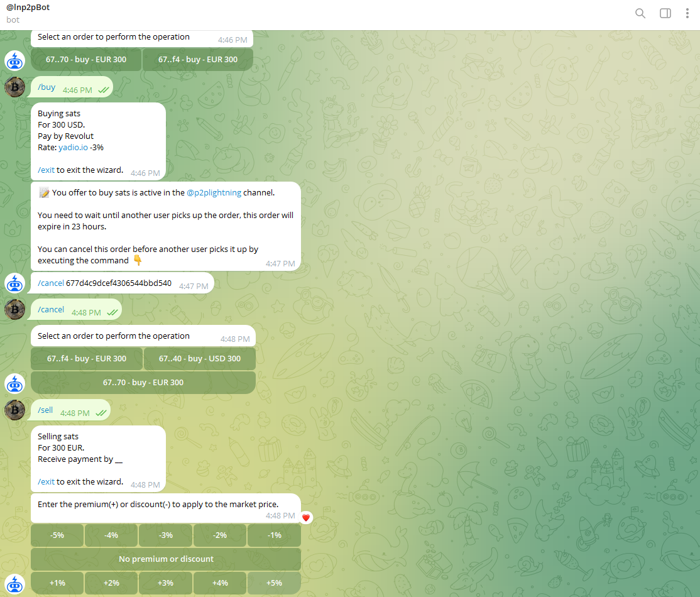Toggle the right sidebar panel icon
Screen dimensions: 700x597
[x=665, y=13]
